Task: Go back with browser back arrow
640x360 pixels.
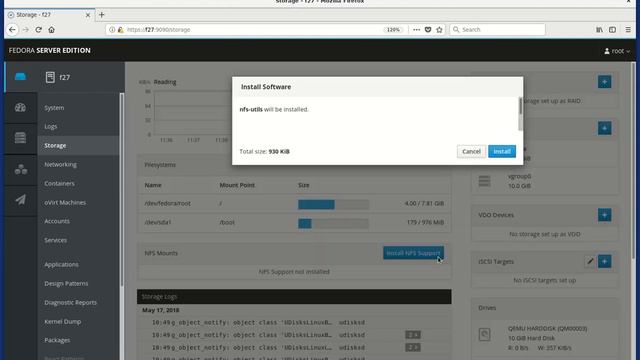Action: tap(12, 29)
